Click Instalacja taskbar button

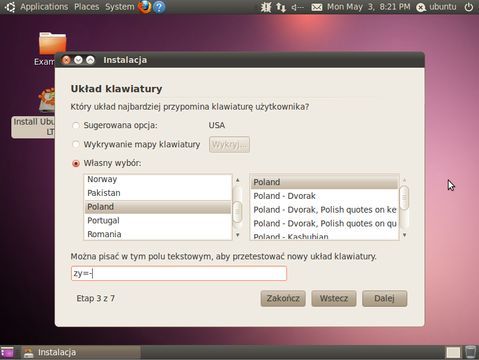click(x=81, y=352)
